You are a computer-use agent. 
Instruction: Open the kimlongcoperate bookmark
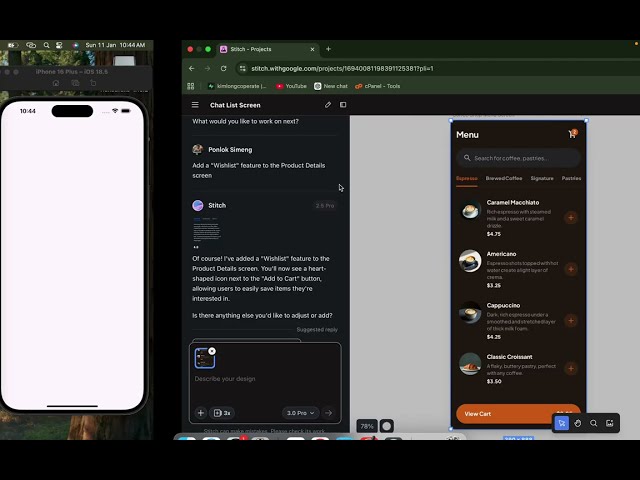click(x=237, y=86)
